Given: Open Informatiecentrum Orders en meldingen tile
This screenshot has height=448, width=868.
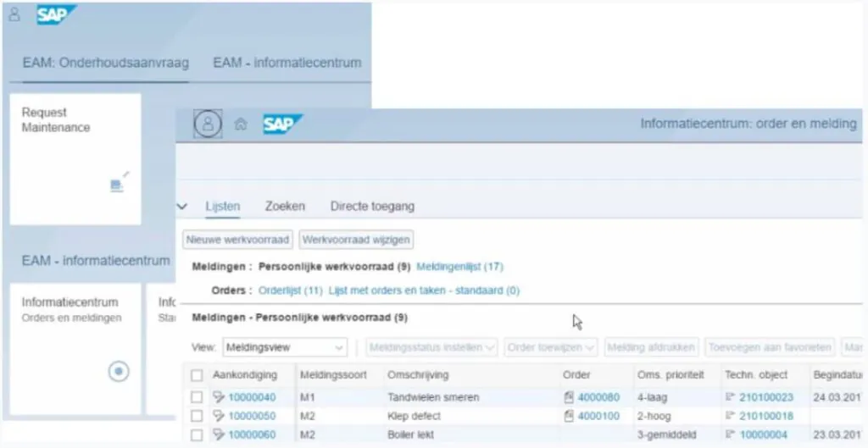Looking at the screenshot, I should coord(75,349).
